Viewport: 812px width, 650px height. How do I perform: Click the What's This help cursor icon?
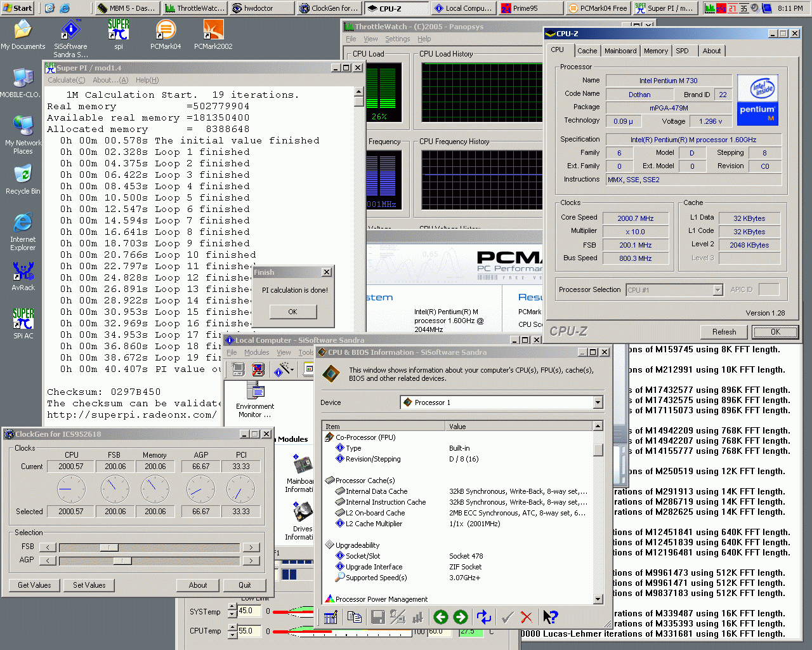(x=550, y=617)
